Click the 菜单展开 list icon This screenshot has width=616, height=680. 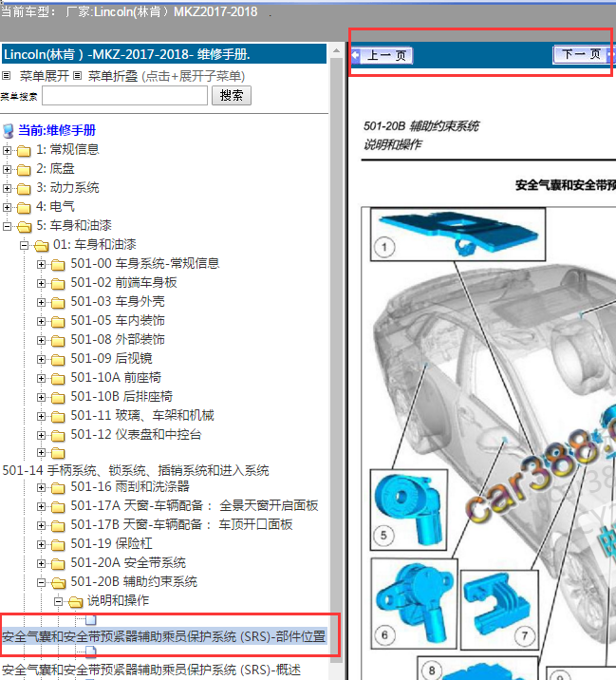6,76
